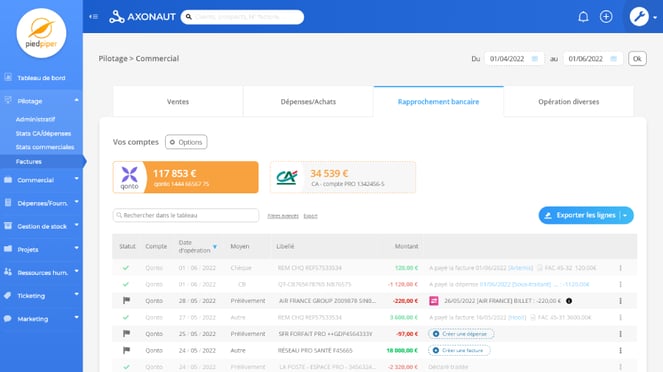
Task: Click pink expense icon on AIR FRANCE row
Action: [433, 301]
